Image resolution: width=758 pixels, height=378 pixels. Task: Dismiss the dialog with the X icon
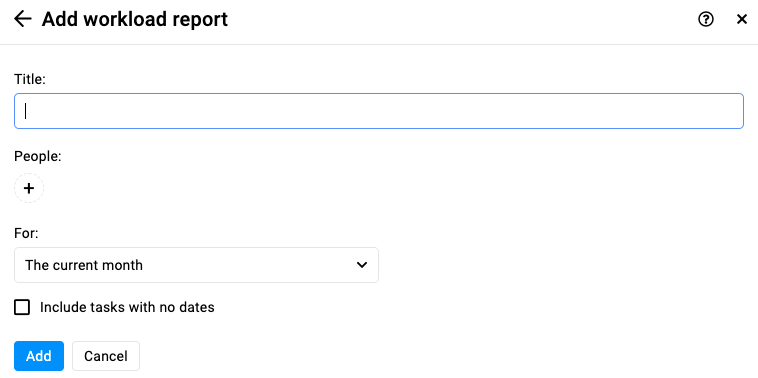[742, 19]
